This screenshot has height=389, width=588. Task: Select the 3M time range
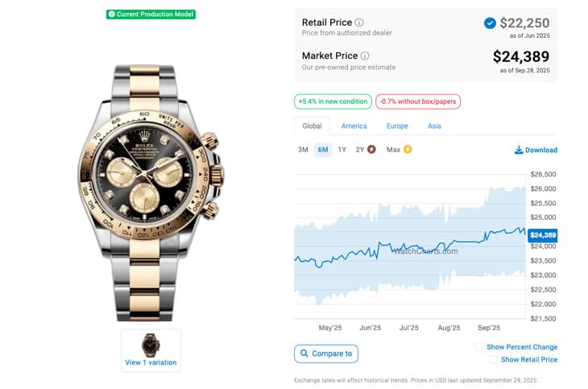tap(303, 150)
